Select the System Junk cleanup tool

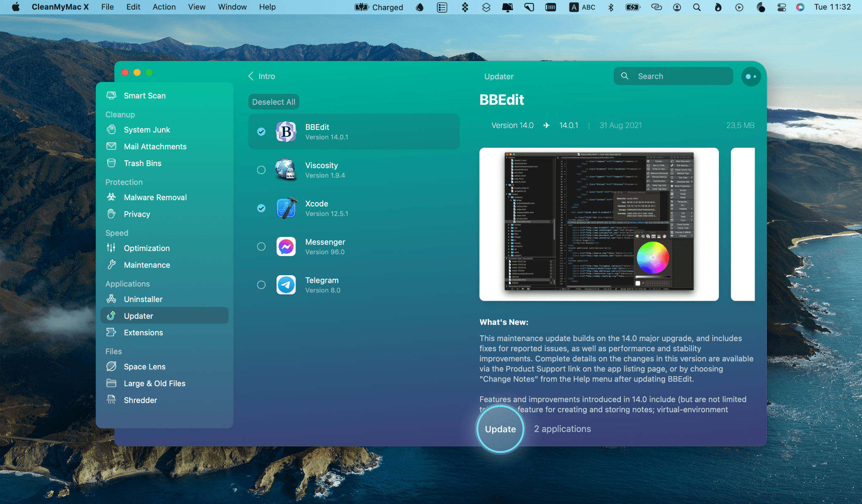click(x=147, y=130)
